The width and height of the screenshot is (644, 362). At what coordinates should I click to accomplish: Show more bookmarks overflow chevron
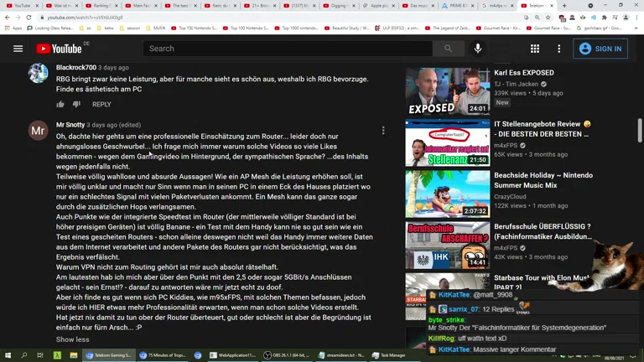636,28
